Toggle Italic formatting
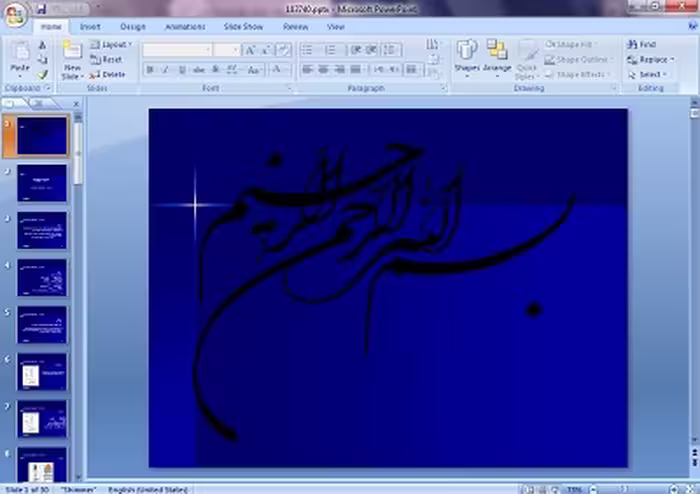Screen dimensions: 700x494 pos(166,70)
